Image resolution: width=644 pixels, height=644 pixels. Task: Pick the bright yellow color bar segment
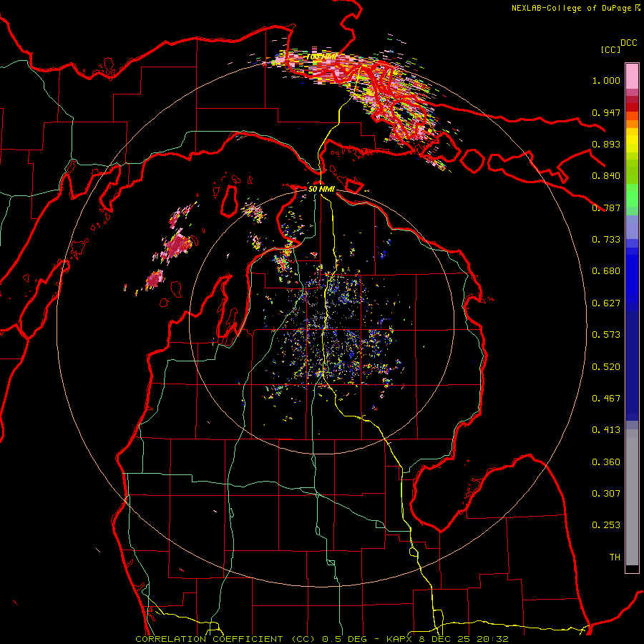point(632,140)
